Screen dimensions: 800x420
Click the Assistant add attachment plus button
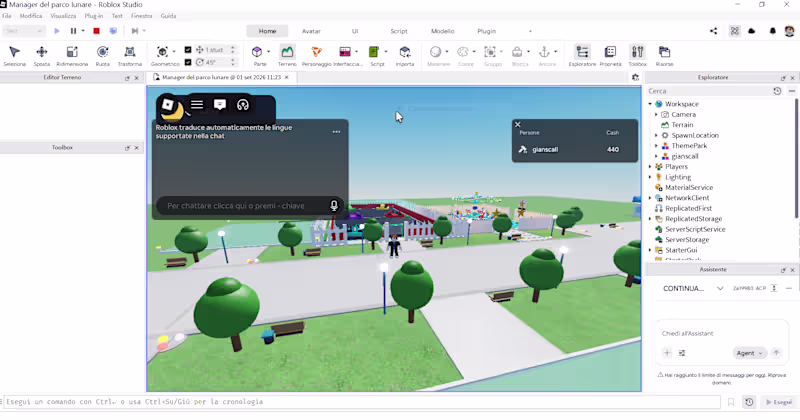coord(667,353)
